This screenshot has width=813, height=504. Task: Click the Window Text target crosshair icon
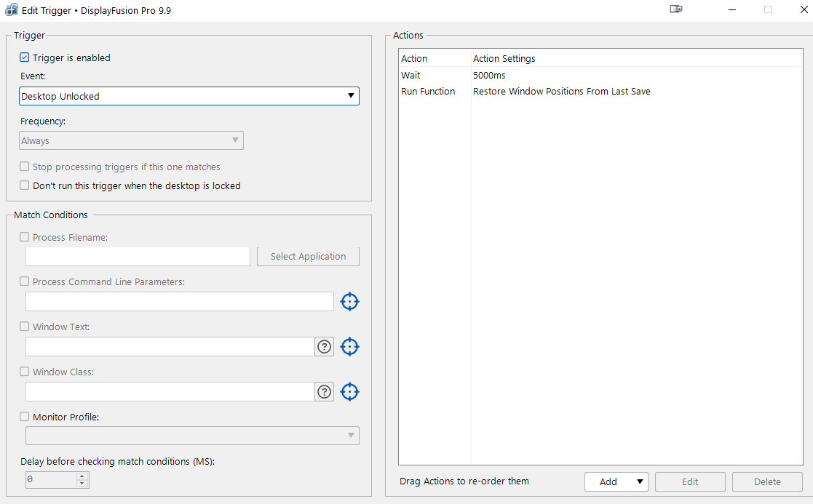tap(350, 347)
